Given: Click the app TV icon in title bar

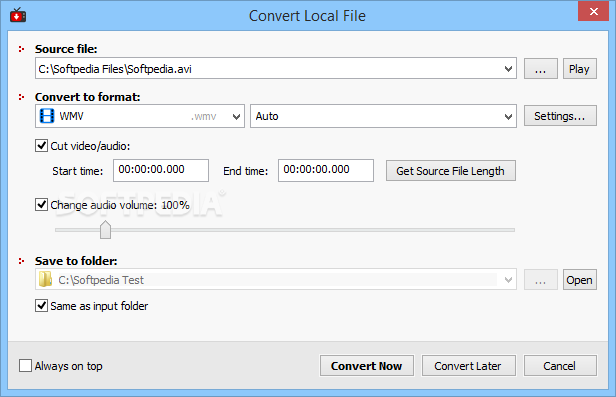Looking at the screenshot, I should click(18, 15).
